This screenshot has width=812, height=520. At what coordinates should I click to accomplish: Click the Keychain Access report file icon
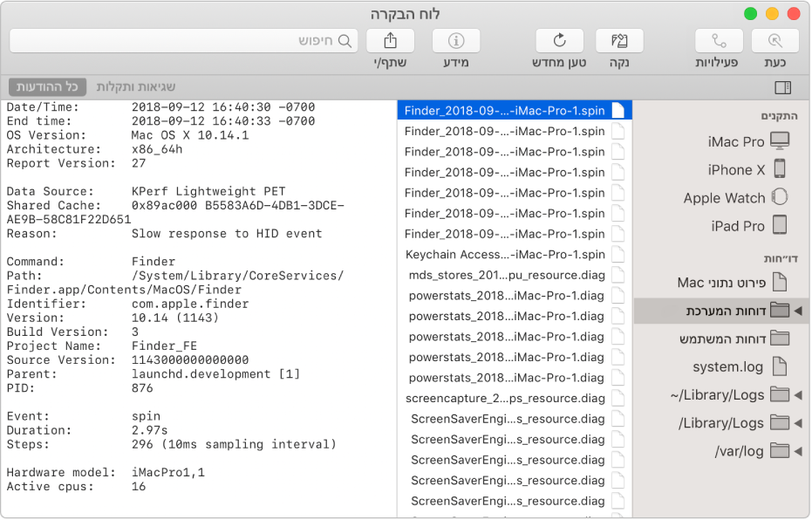618,254
